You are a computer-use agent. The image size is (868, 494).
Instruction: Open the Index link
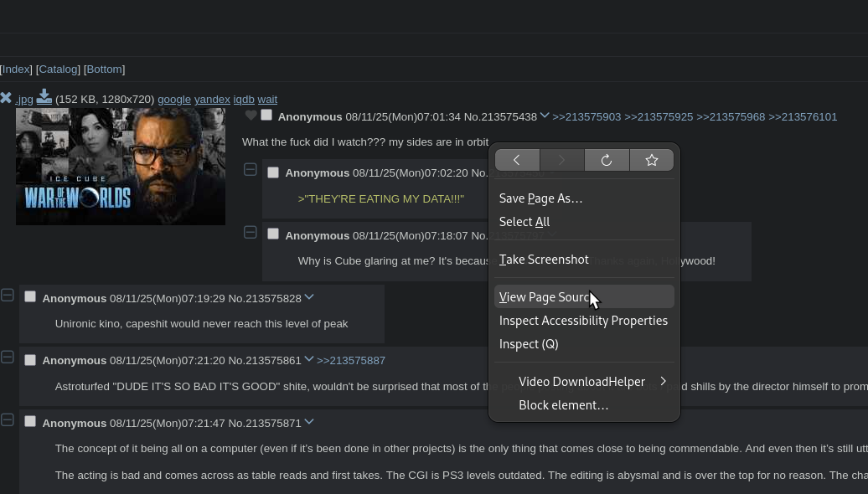[x=17, y=69]
